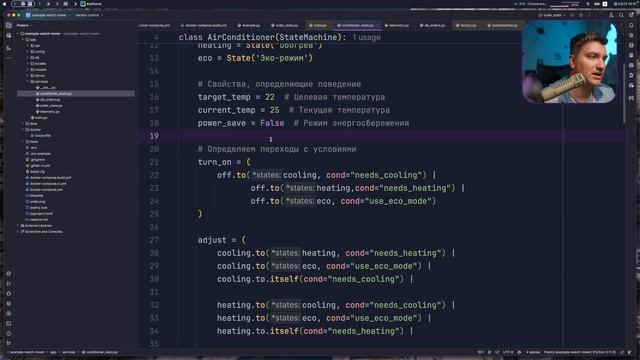Open the Project tool window icon

pyautogui.click(x=9, y=25)
